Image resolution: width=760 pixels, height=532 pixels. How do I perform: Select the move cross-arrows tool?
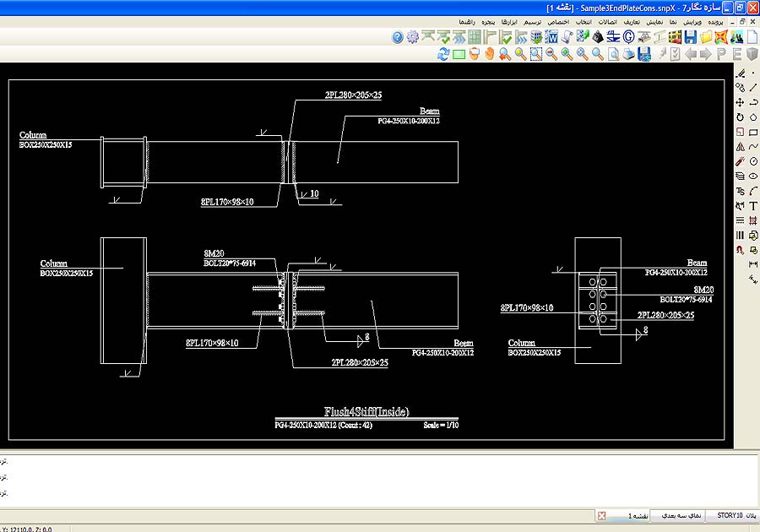click(741, 102)
